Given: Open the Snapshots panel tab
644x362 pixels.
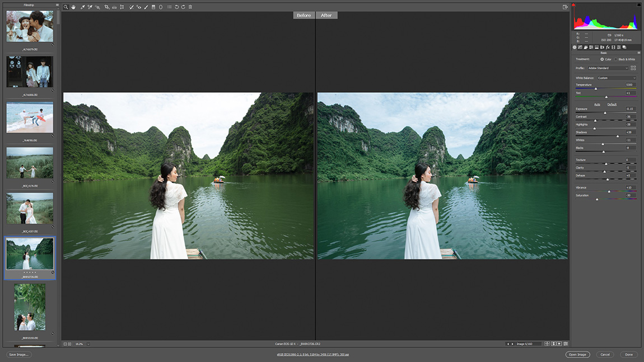Looking at the screenshot, I should 624,47.
